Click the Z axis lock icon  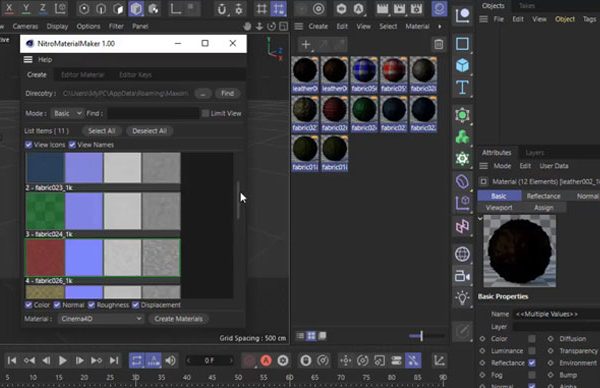pos(43,8)
